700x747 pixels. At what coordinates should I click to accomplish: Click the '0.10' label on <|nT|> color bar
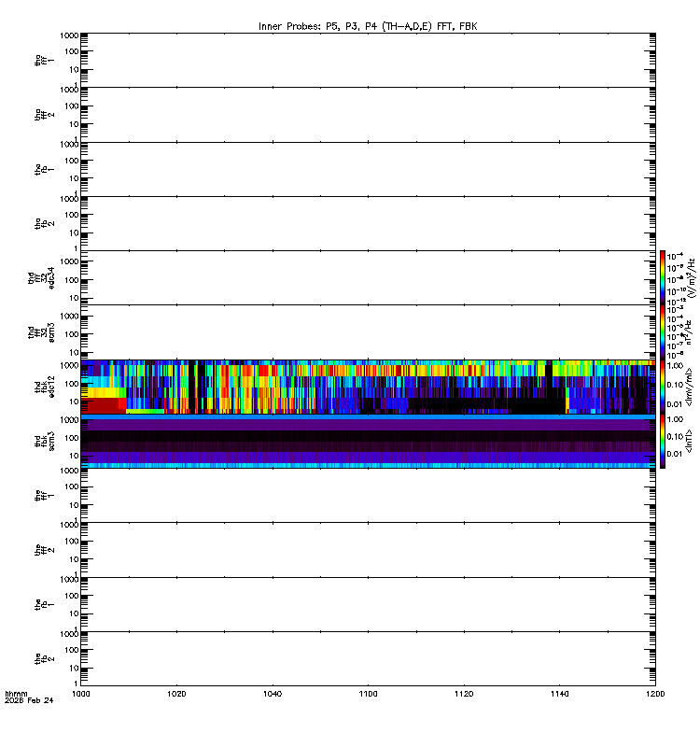click(x=675, y=436)
